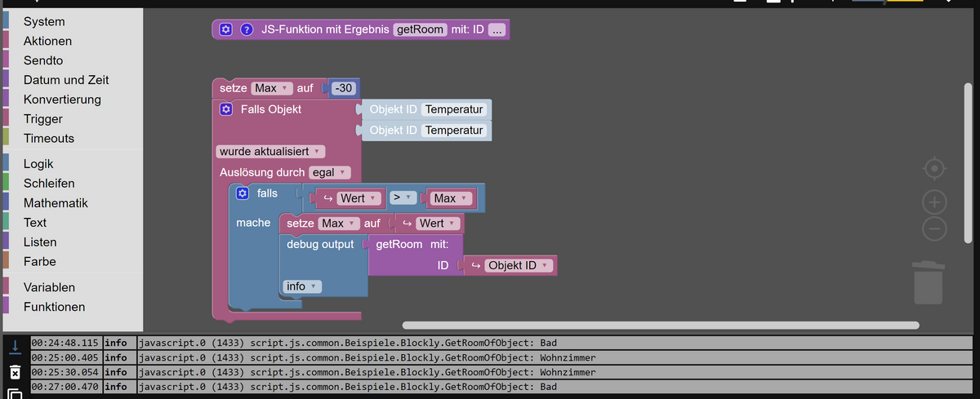
Task: Open the Variablen block category
Action: point(49,288)
